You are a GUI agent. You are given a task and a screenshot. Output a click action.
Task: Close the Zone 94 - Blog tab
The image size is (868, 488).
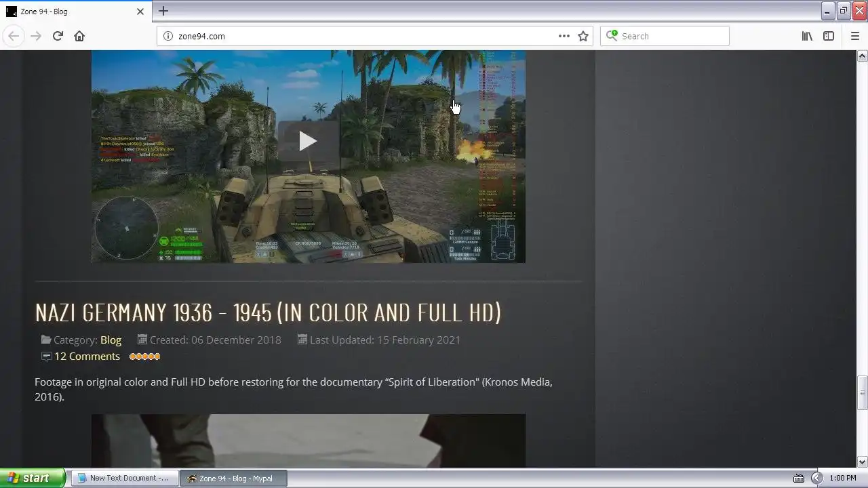[140, 12]
